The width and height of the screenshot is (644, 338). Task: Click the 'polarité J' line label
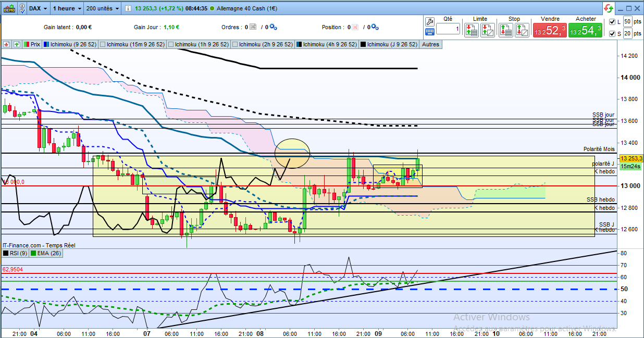(x=603, y=164)
